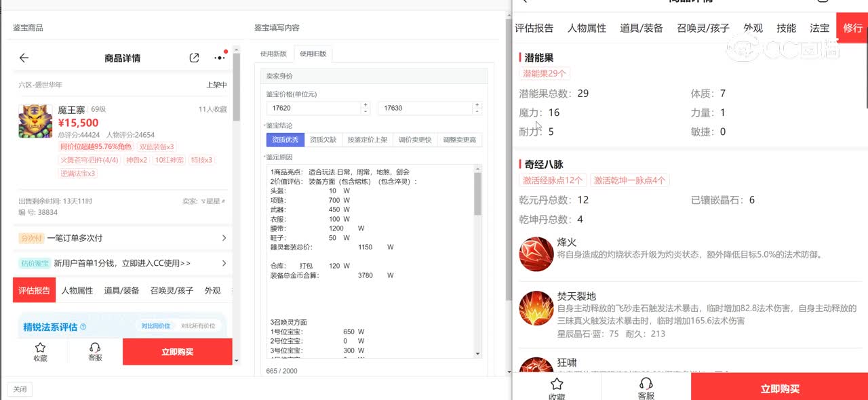Click the 烽火 skill icon
This screenshot has width=868, height=400.
(536, 254)
